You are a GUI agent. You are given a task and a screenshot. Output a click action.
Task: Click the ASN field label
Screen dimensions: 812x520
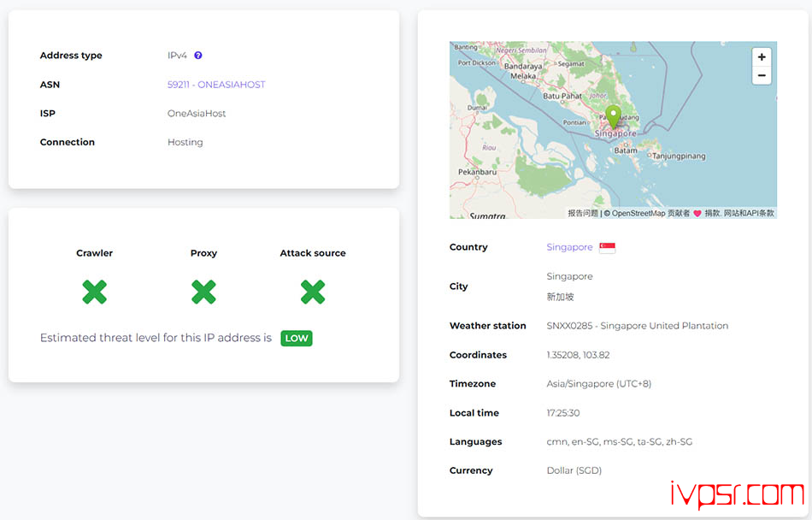(x=50, y=85)
